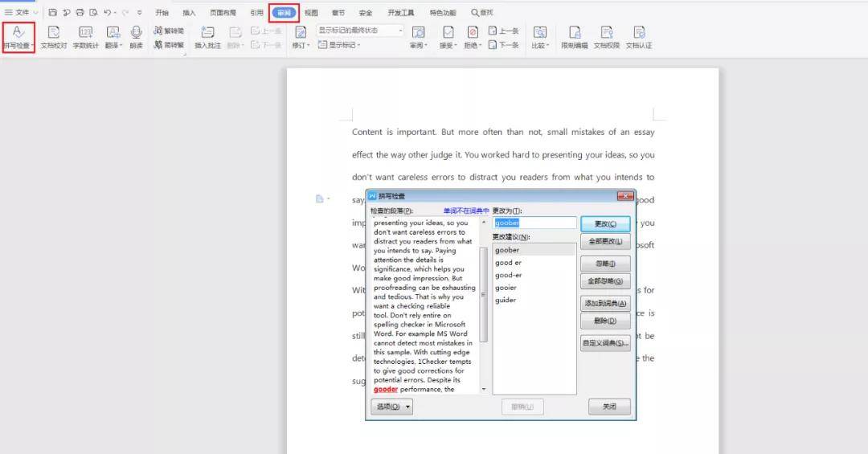Click 插入批注 to insert a comment

(x=207, y=38)
